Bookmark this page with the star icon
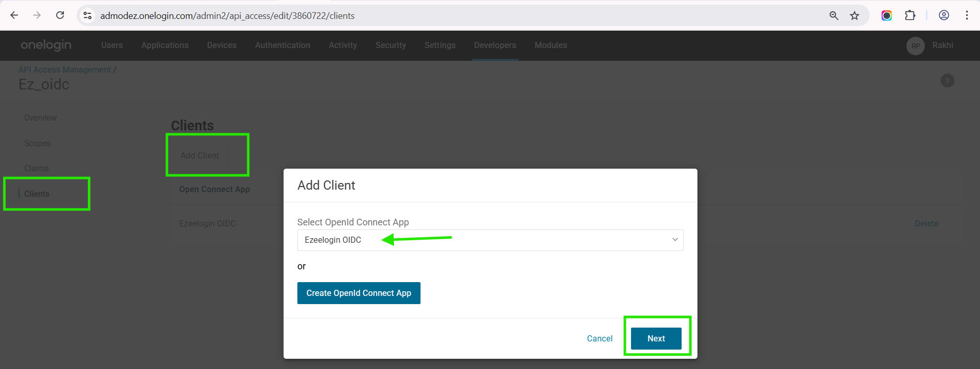This screenshot has height=369, width=980. coord(855,15)
